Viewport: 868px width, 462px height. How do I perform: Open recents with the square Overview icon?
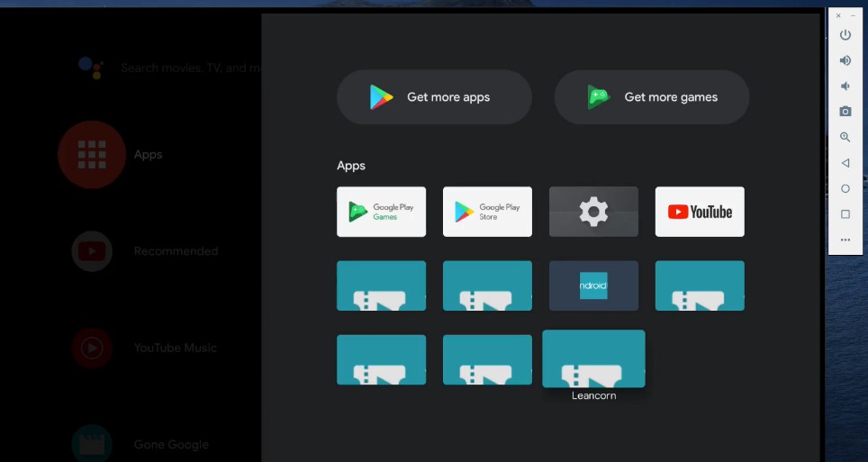[x=845, y=213]
